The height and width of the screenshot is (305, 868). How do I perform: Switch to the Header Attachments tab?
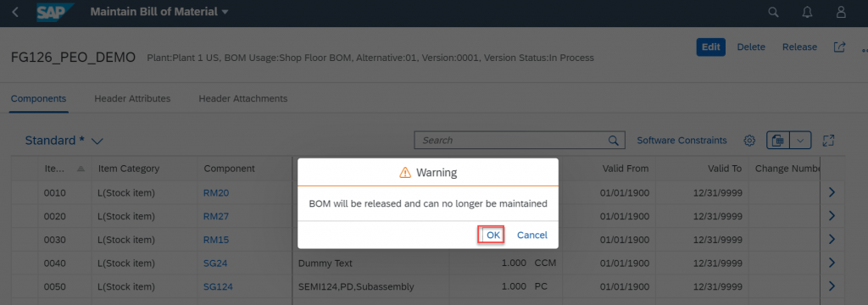click(243, 98)
